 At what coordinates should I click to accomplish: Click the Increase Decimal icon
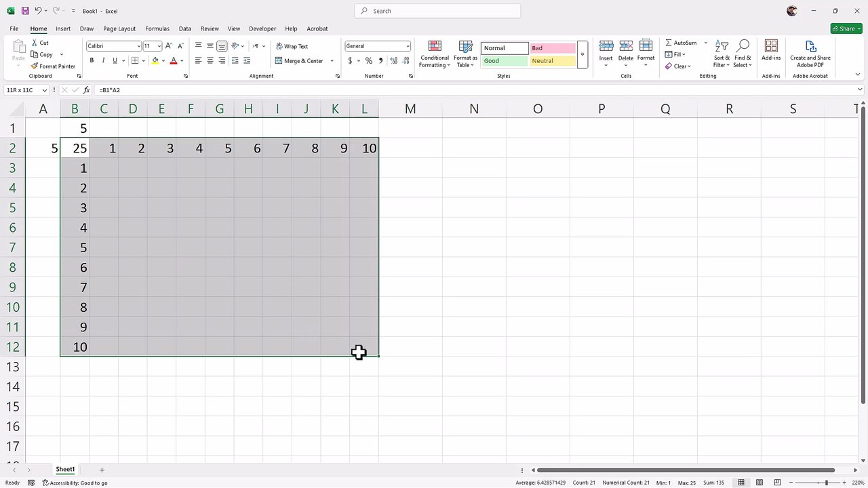(394, 60)
